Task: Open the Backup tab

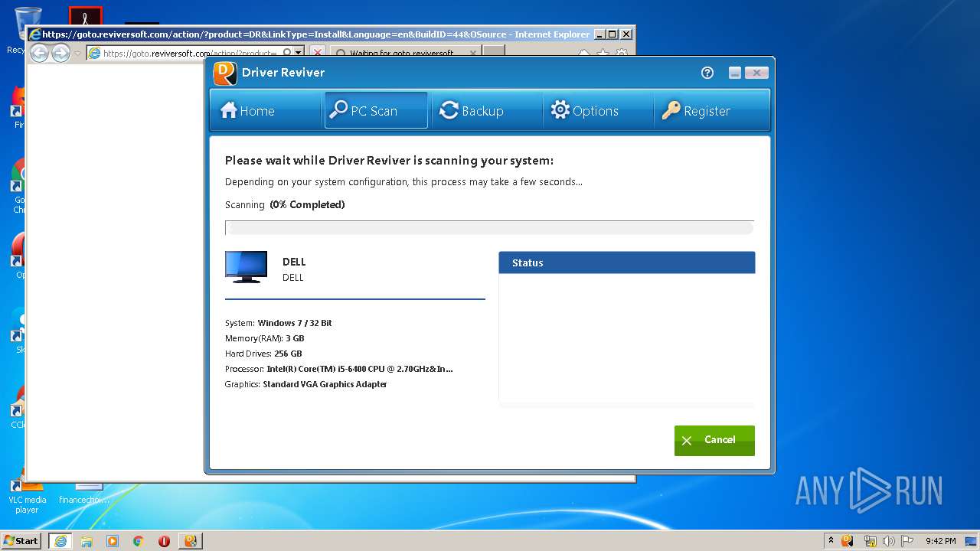Action: (487, 111)
